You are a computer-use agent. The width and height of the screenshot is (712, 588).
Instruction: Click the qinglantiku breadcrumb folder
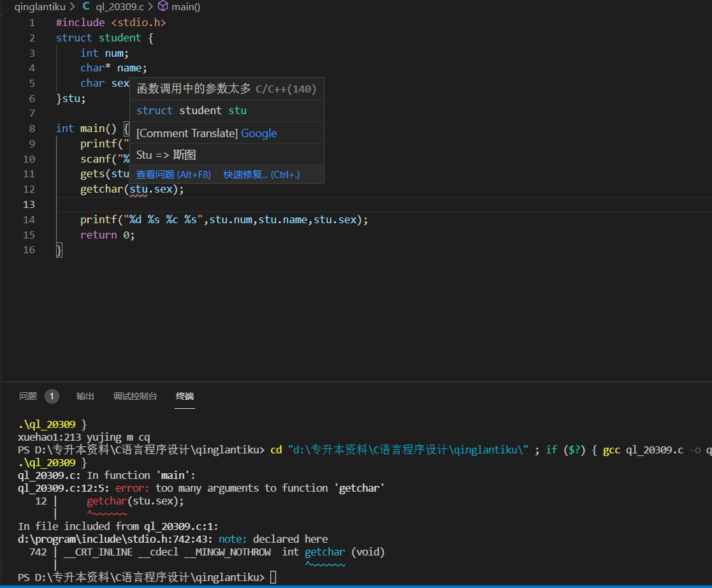40,7
